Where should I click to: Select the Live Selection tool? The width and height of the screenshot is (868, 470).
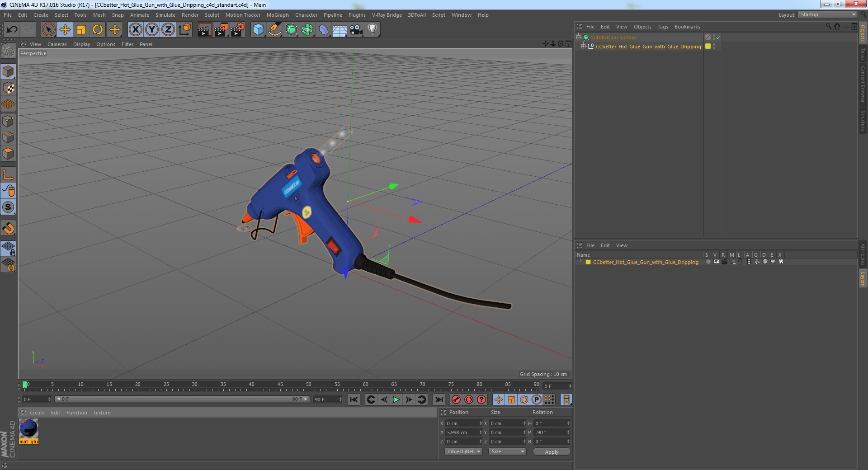pyautogui.click(x=48, y=30)
